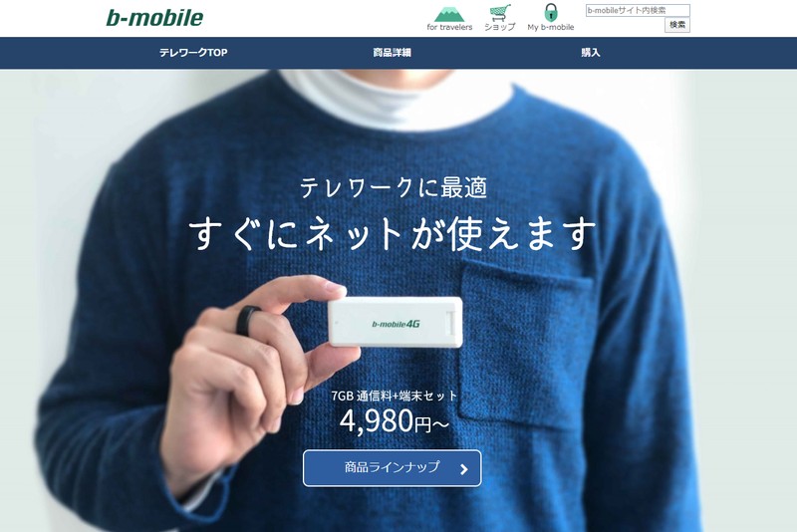Click the 検索 search button

(x=677, y=25)
